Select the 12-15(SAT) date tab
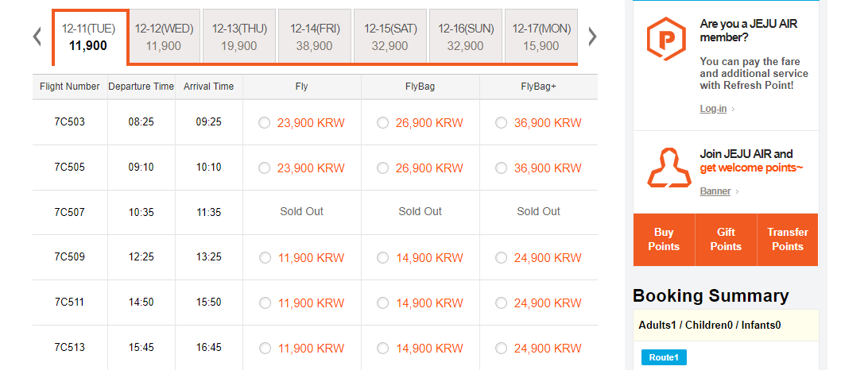 pos(389,37)
